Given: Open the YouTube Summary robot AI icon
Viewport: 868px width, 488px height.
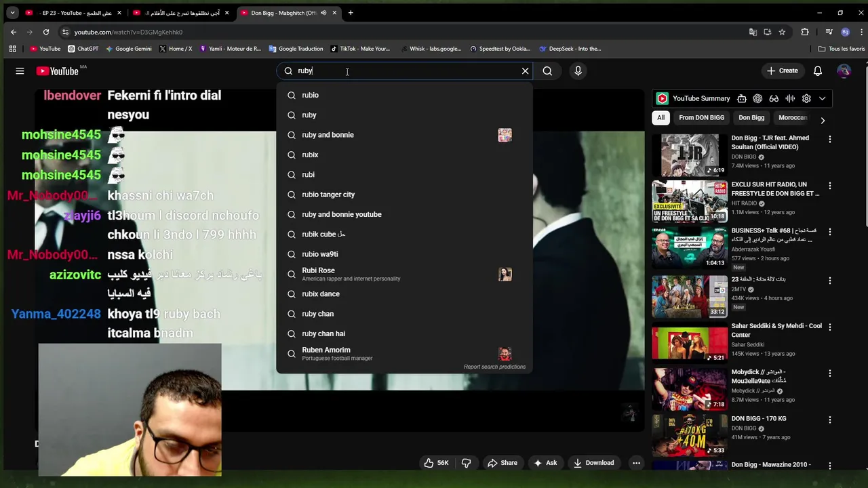Looking at the screenshot, I should coord(742,98).
